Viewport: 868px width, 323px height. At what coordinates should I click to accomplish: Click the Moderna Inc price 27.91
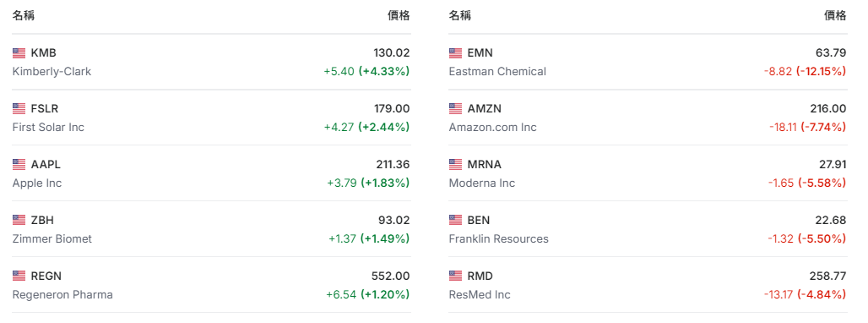tap(833, 165)
